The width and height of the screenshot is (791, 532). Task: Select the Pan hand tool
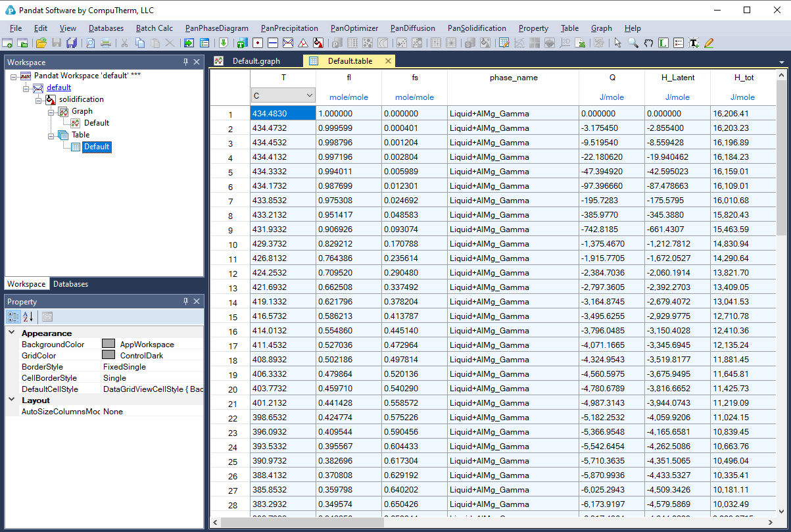(x=648, y=43)
